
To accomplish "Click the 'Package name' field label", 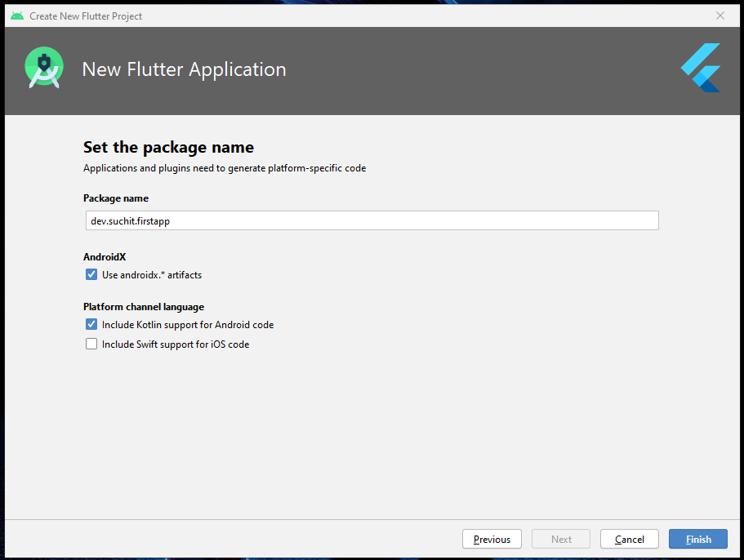I will [x=115, y=198].
